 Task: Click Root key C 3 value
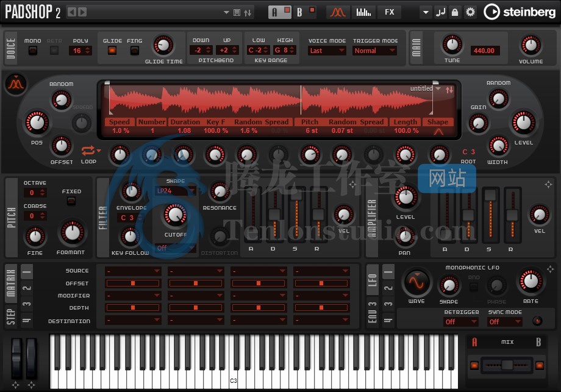pos(468,152)
